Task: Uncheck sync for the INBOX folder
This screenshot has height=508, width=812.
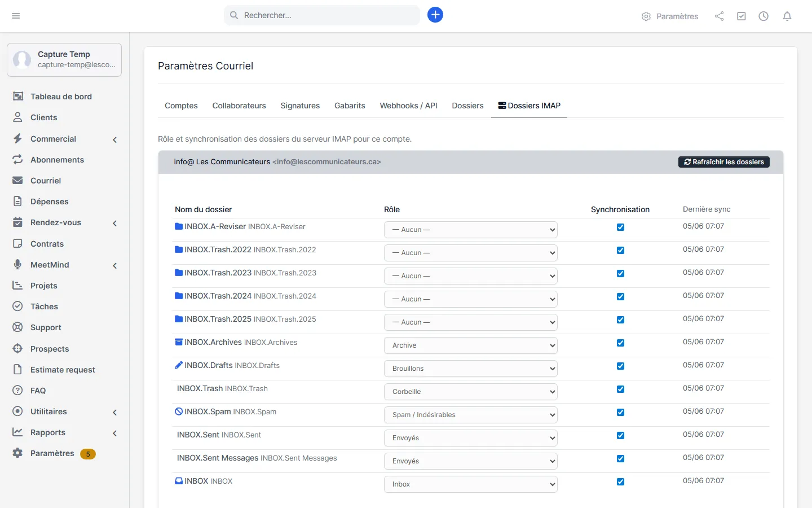Action: point(620,481)
